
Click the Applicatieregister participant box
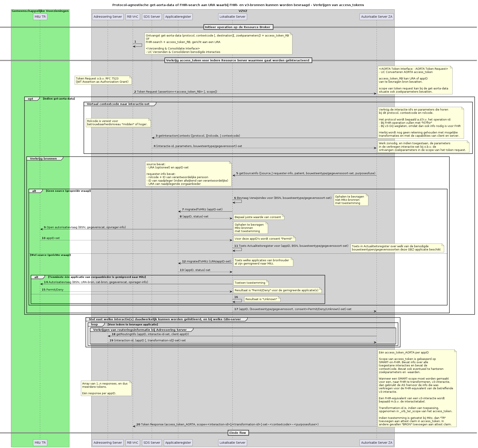[x=178, y=17]
